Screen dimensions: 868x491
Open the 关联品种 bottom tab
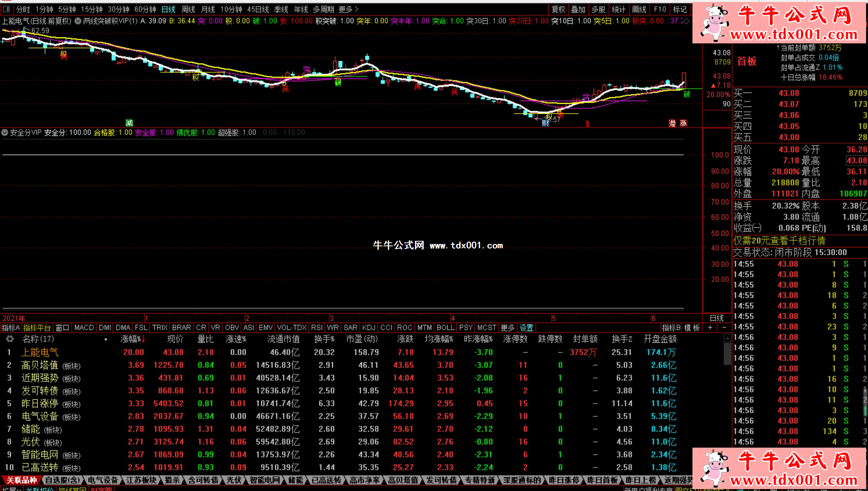click(22, 480)
